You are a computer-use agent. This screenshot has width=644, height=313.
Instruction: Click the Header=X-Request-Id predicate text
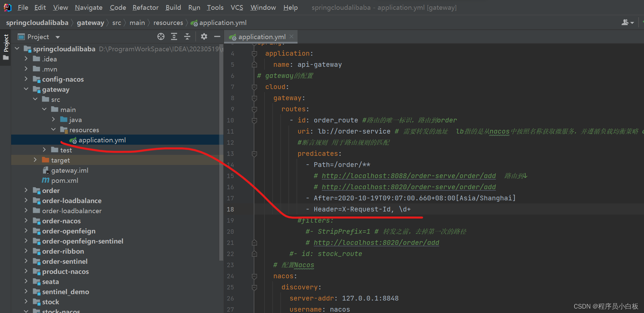[362, 209]
